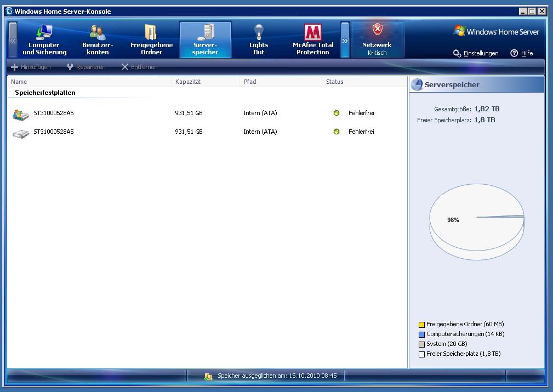The image size is (553, 392).
Task: Open the Freigegebene Ordner tab
Action: (152, 40)
